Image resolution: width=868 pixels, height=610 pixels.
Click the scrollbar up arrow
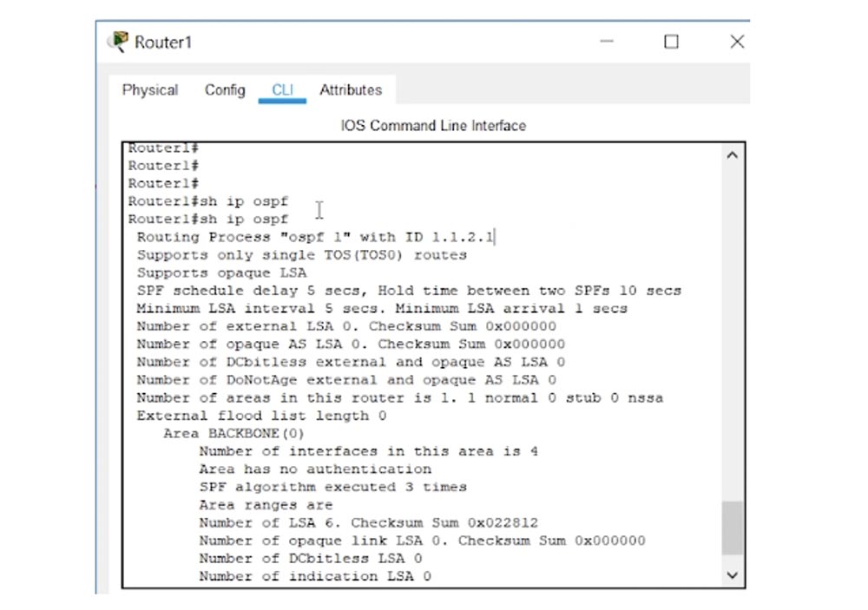pyautogui.click(x=732, y=154)
